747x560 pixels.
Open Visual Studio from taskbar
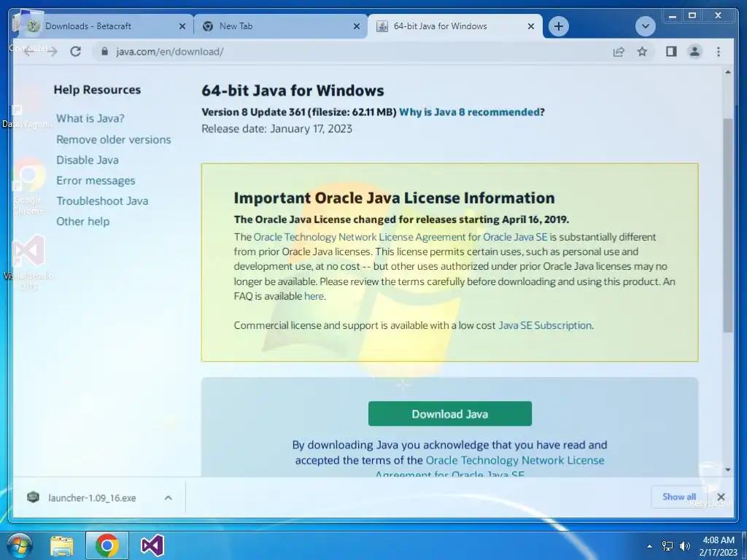152,545
